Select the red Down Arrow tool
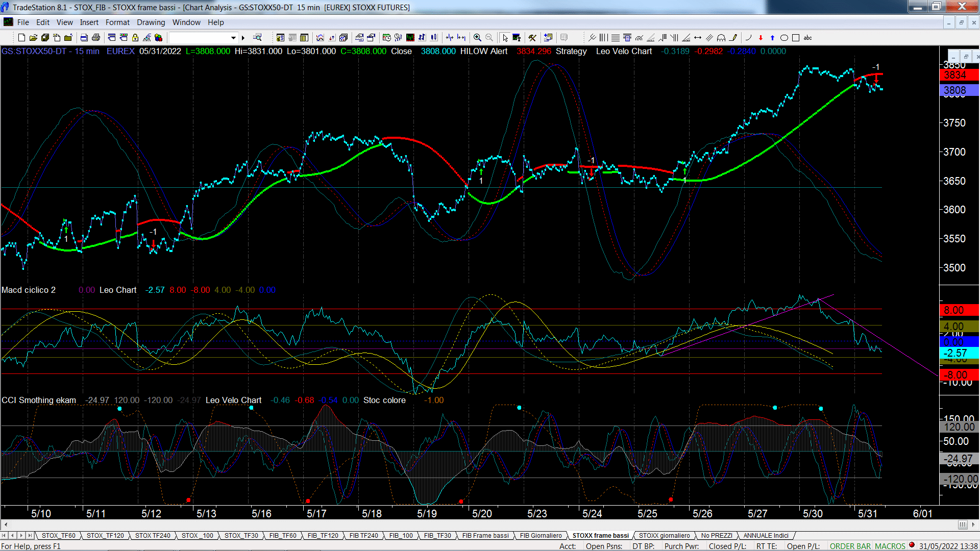Image resolution: width=980 pixels, height=551 pixels. 761,38
